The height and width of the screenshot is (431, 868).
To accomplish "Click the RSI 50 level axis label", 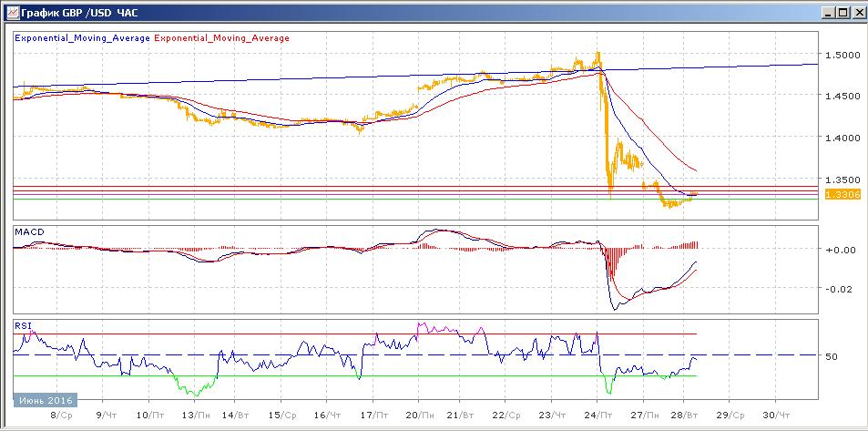I will pos(831,356).
